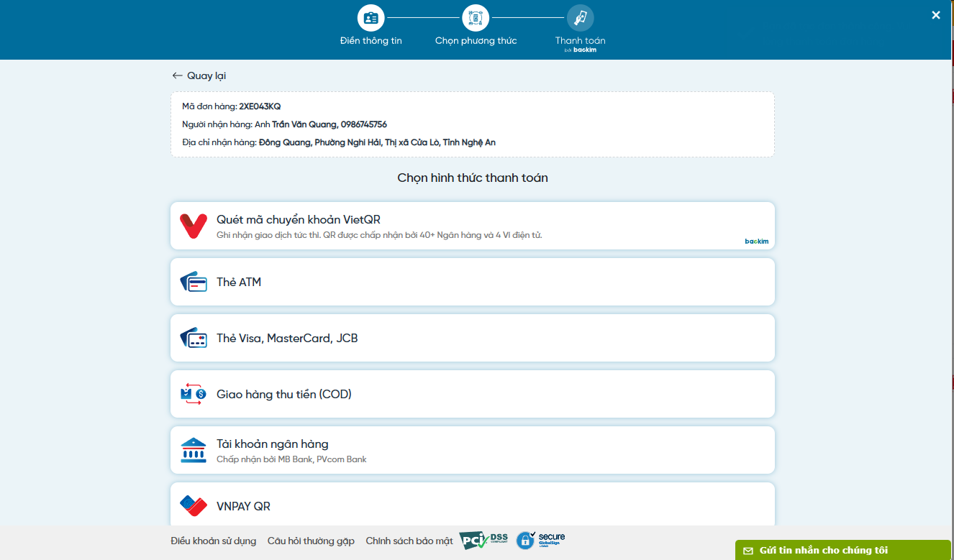Click the Secure GlobalSign lock badge
The width and height of the screenshot is (954, 560).
(541, 541)
